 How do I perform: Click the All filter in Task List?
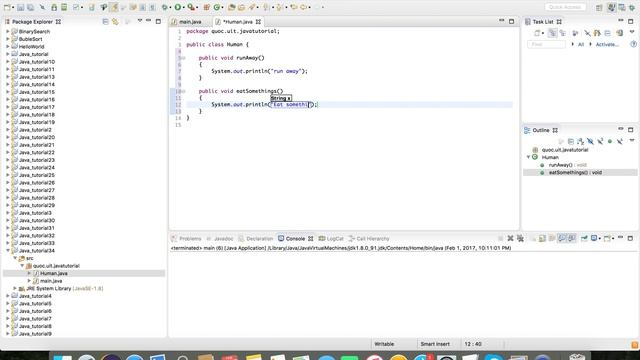click(x=581, y=44)
